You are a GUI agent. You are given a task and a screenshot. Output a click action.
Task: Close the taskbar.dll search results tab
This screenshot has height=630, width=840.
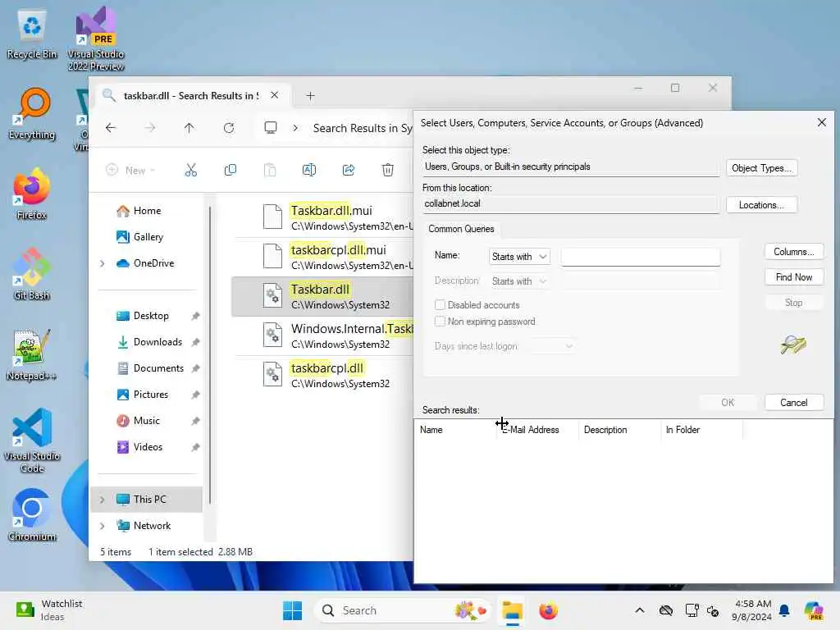coord(274,95)
